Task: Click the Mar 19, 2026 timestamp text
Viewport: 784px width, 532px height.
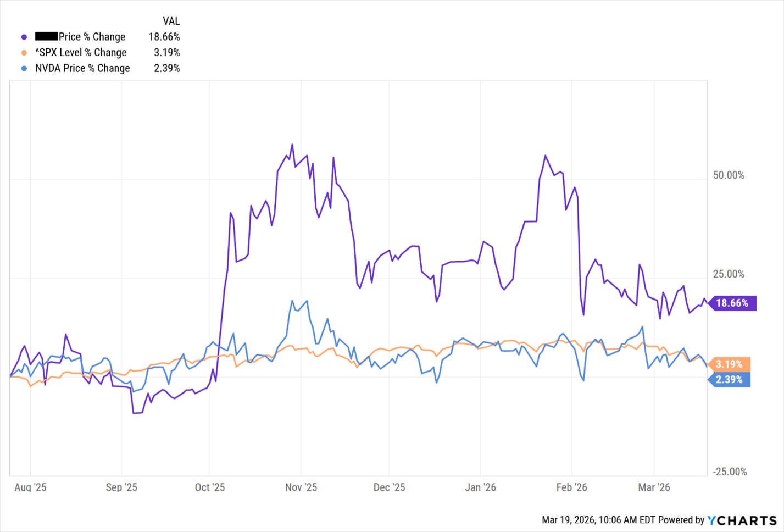Action: (591, 520)
